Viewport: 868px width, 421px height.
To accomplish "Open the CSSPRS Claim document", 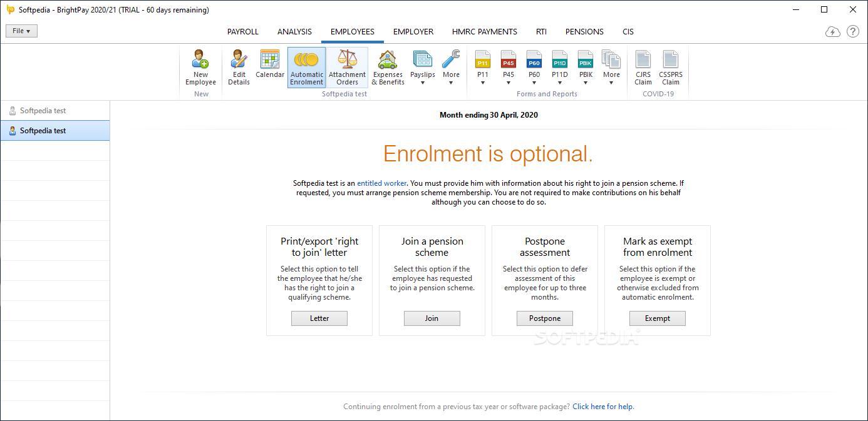I will (x=671, y=68).
